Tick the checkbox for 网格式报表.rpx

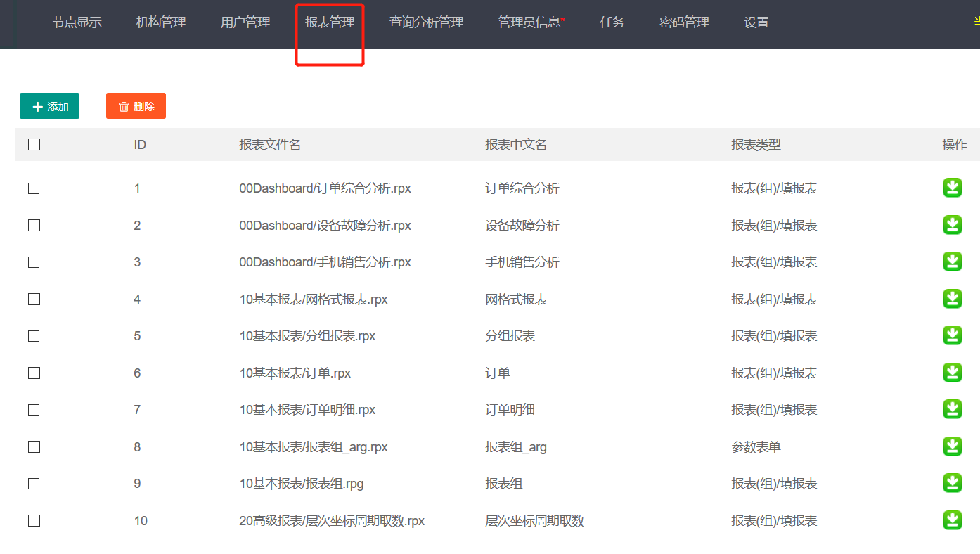pos(34,299)
